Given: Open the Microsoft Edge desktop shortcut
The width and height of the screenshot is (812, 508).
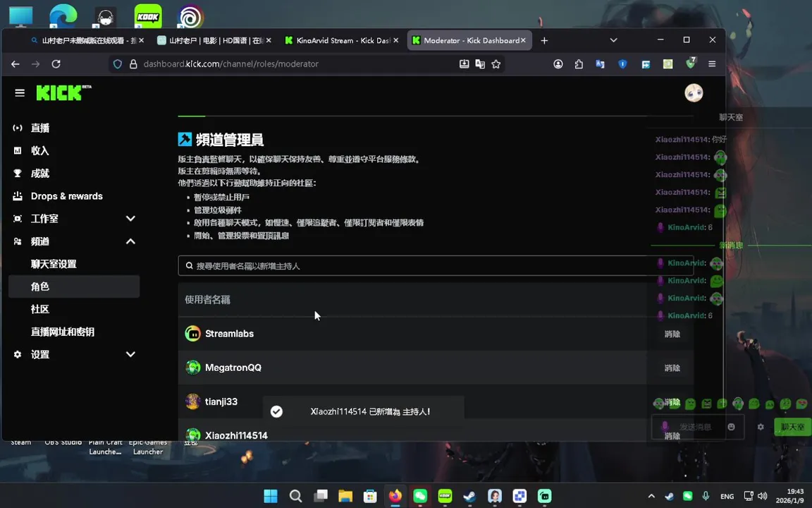Looking at the screenshot, I should coord(63,16).
